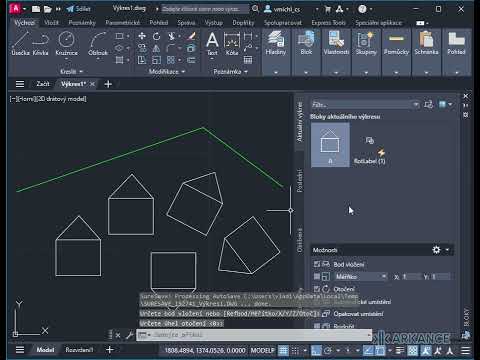The width and height of the screenshot is (480, 360).
Task: Open the Rozvržení1 layout tab
Action: pyautogui.click(x=79, y=350)
